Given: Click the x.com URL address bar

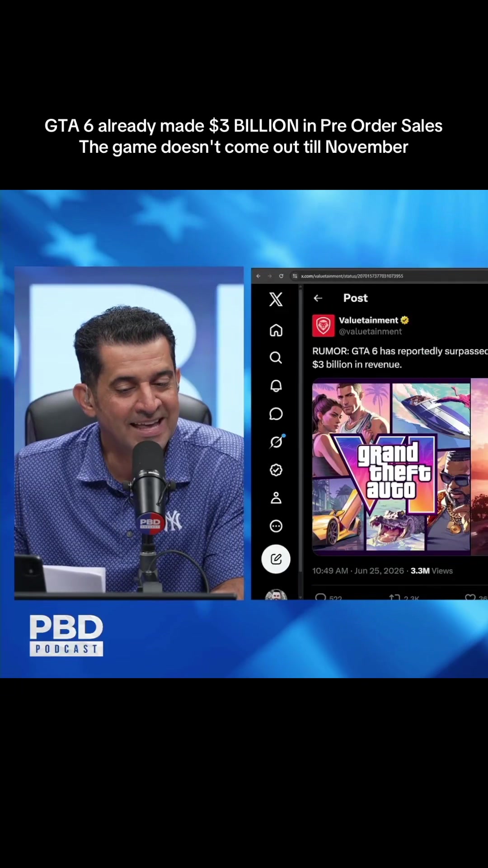Looking at the screenshot, I should 389,276.
